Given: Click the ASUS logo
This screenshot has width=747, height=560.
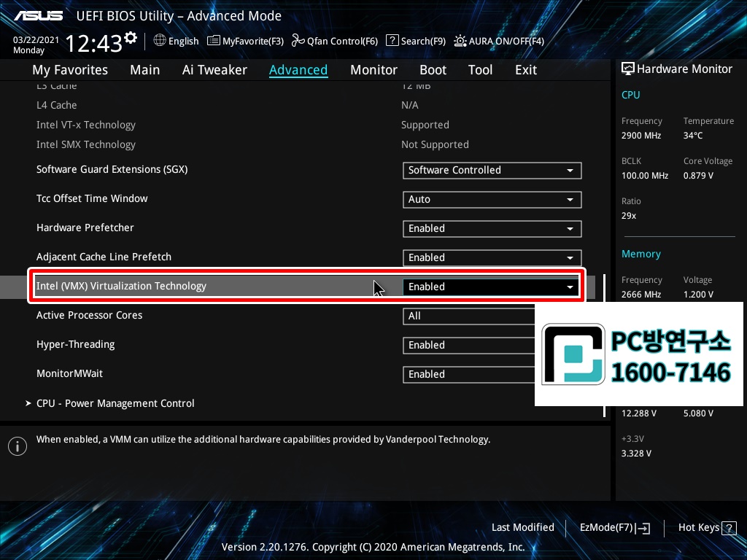Looking at the screenshot, I should click(x=38, y=16).
